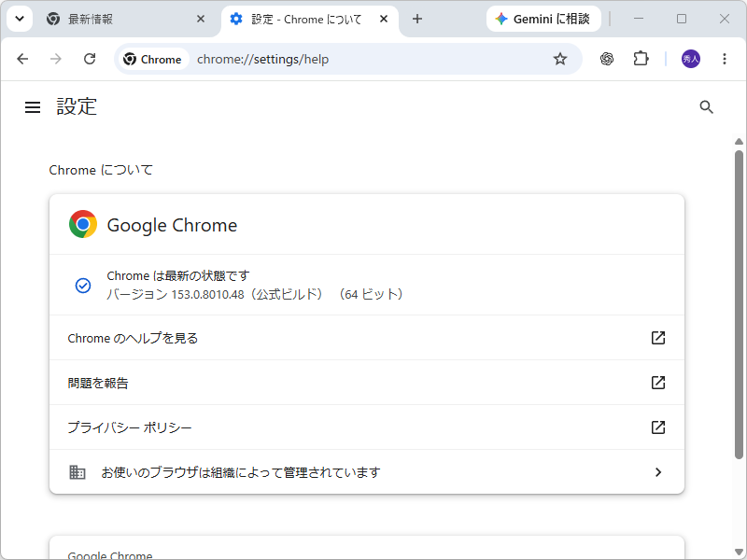Minimize the Chrome window
747x560 pixels.
pyautogui.click(x=639, y=19)
